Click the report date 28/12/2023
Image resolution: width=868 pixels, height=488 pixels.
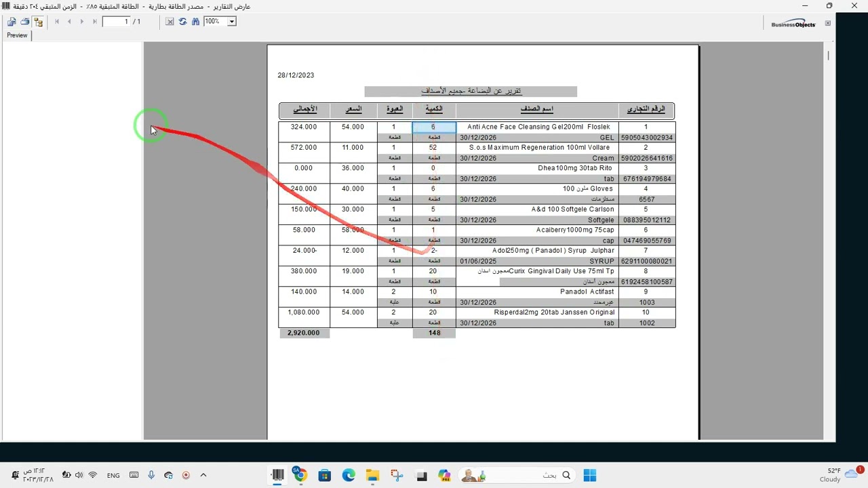pos(296,75)
